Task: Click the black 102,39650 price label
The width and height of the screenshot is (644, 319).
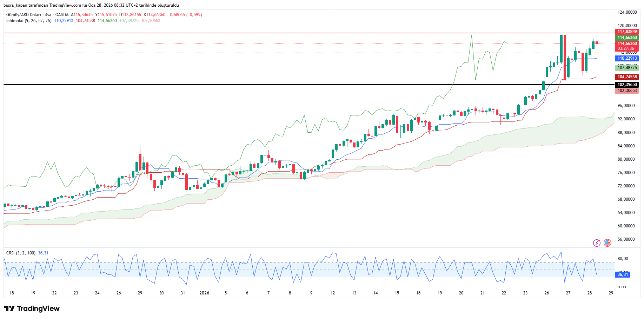Action: [x=627, y=85]
